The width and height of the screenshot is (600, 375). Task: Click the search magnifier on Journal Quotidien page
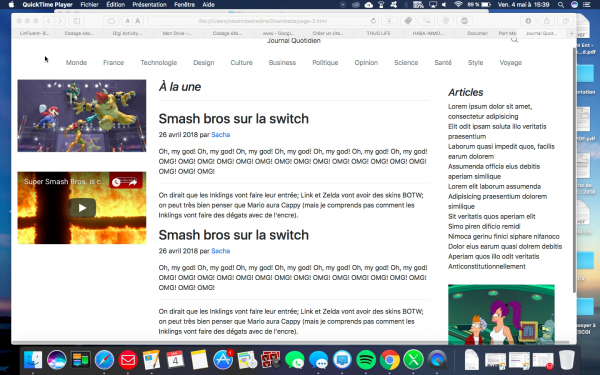tap(514, 39)
